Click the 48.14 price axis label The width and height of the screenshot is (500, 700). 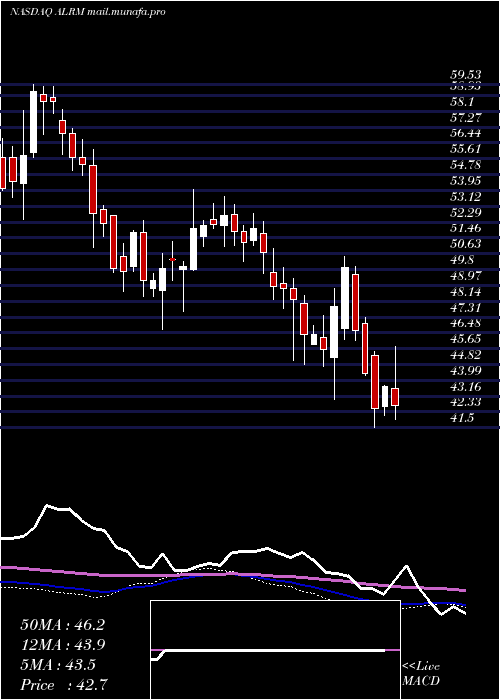[466, 292]
